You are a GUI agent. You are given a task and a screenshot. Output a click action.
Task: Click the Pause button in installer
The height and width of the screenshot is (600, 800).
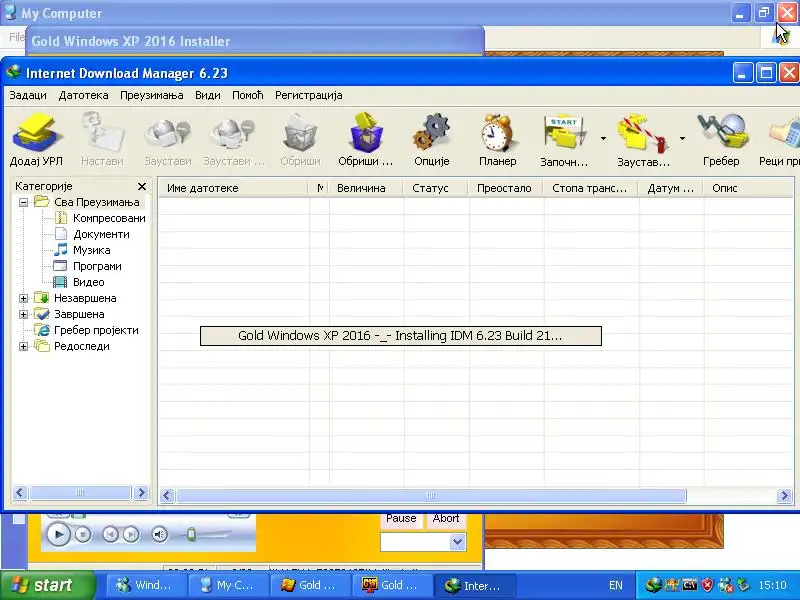(x=401, y=518)
